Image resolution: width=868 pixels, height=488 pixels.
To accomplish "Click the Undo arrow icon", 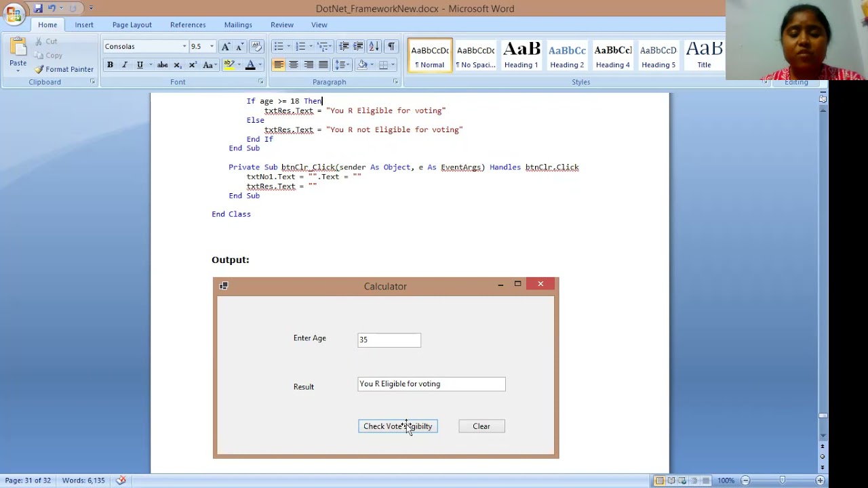I will point(52,8).
